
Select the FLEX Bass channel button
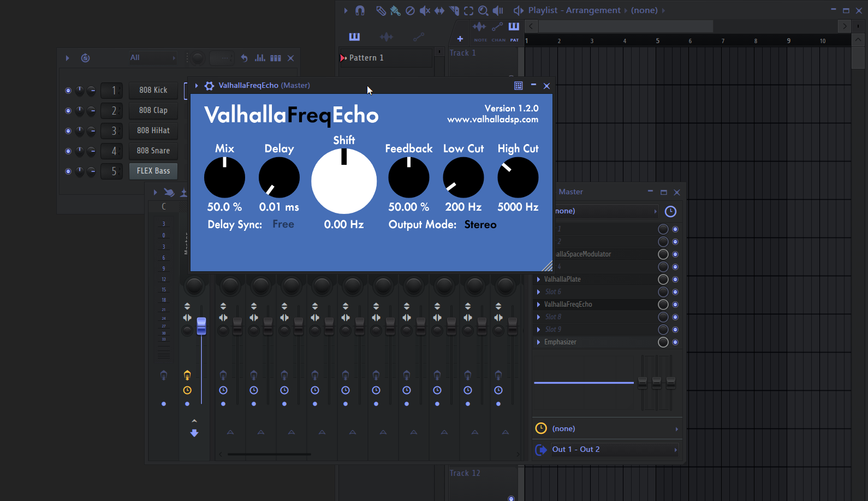[x=153, y=171]
